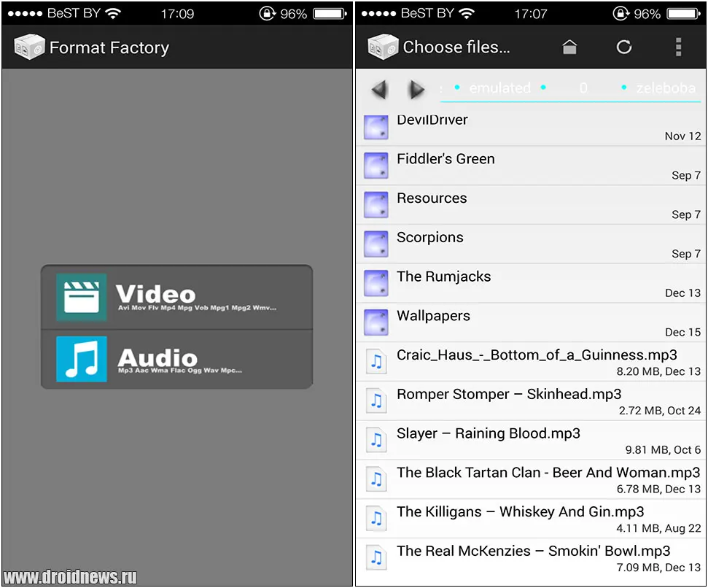Tap the Wallpapers folder icon
This screenshot has height=588, width=708.
click(376, 323)
